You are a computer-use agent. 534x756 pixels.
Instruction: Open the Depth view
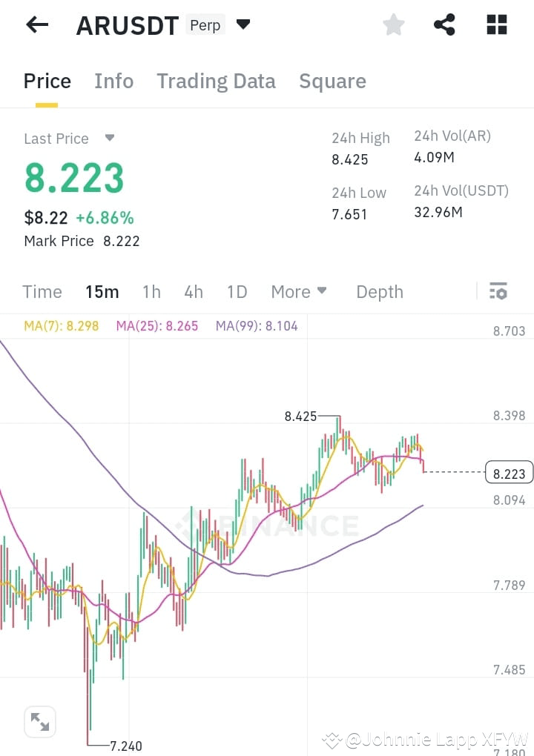pos(379,292)
